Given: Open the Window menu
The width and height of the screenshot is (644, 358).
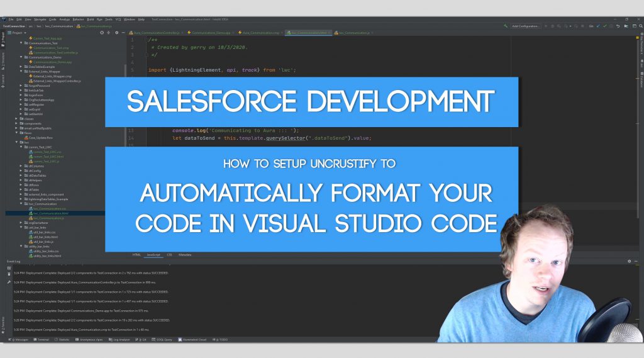Looking at the screenshot, I should (x=130, y=20).
